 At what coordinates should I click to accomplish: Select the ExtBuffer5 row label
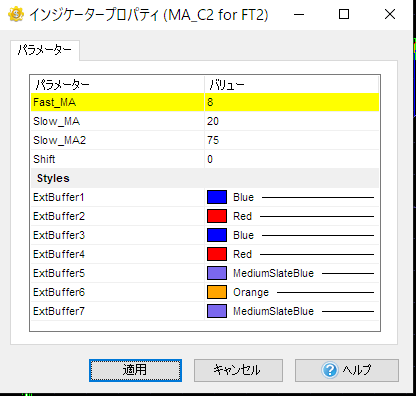click(59, 273)
